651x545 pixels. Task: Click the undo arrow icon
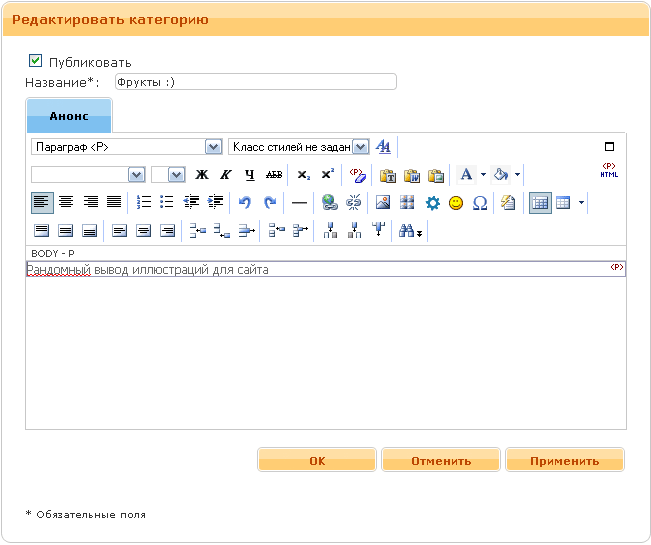245,202
